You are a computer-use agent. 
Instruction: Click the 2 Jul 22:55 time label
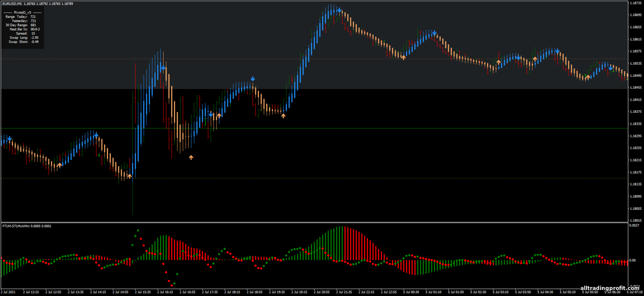pyautogui.click(x=388, y=292)
